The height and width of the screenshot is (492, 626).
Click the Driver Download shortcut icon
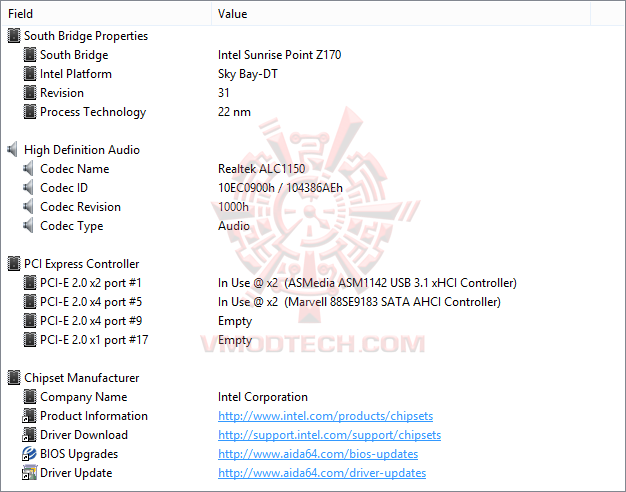pyautogui.click(x=29, y=434)
